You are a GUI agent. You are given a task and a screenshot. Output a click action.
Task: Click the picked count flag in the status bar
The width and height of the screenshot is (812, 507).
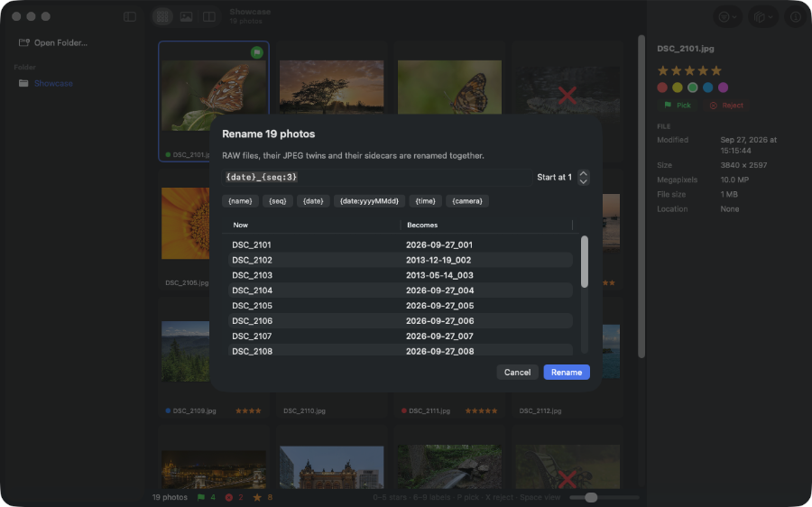[201, 497]
